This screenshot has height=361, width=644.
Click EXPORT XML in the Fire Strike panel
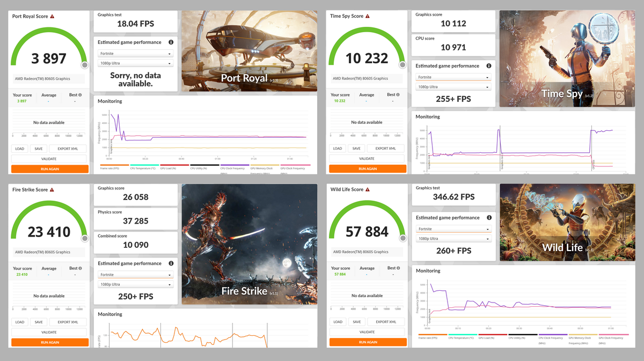[68, 322]
